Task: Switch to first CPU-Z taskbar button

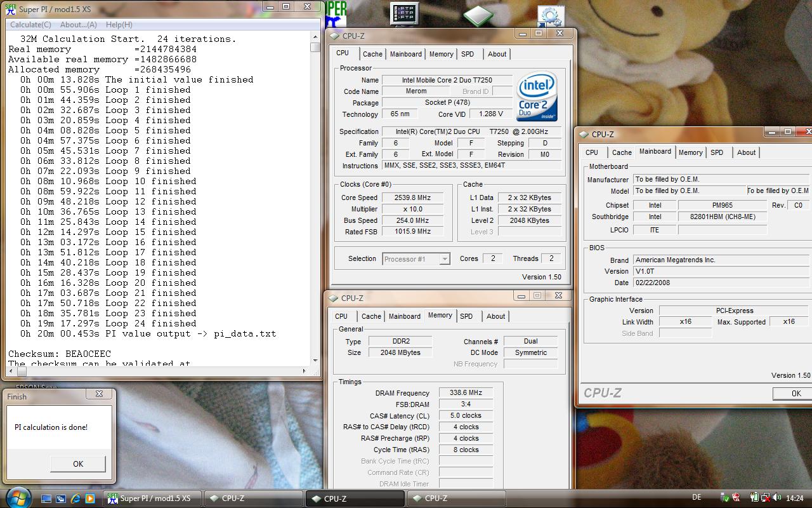Action: (x=252, y=498)
